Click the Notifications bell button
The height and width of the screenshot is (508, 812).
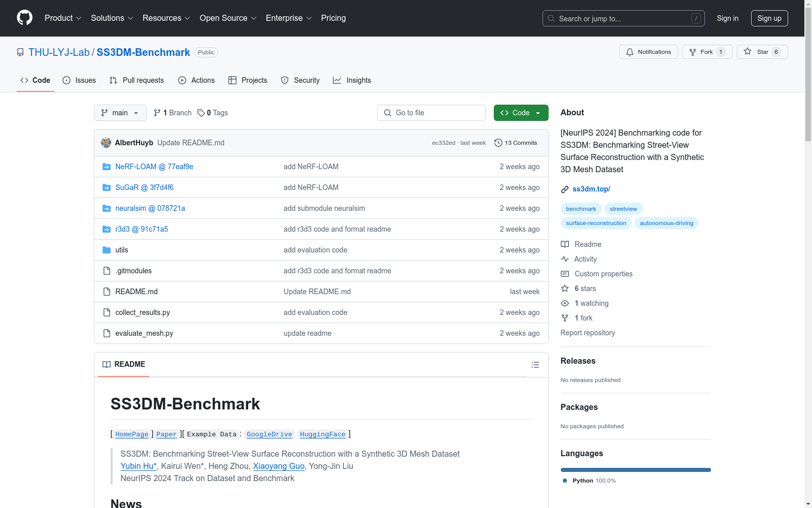(x=648, y=52)
